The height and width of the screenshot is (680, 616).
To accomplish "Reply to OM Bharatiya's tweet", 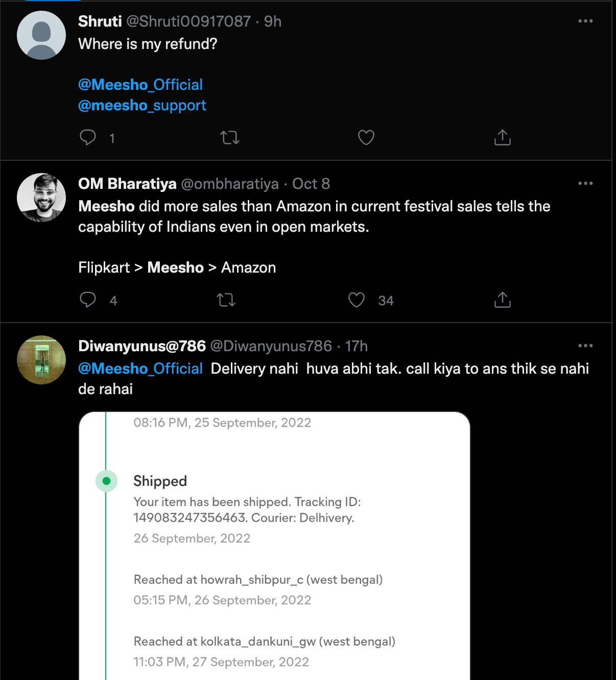I will click(88, 300).
